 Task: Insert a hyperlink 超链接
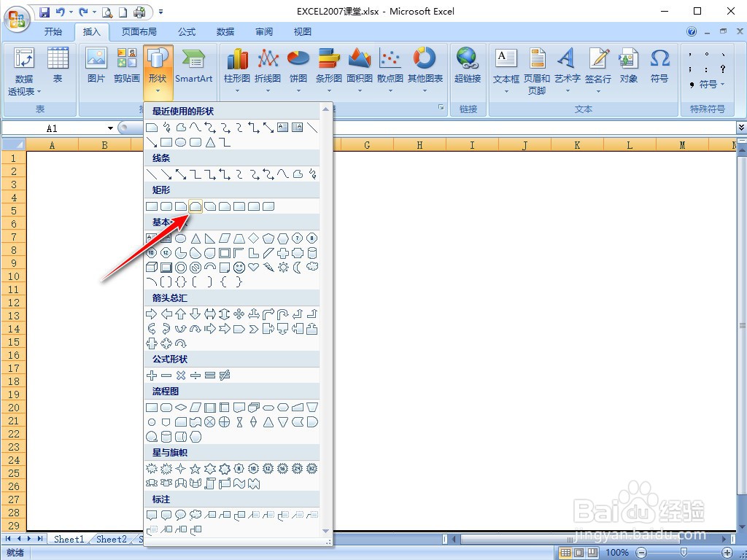tap(468, 66)
